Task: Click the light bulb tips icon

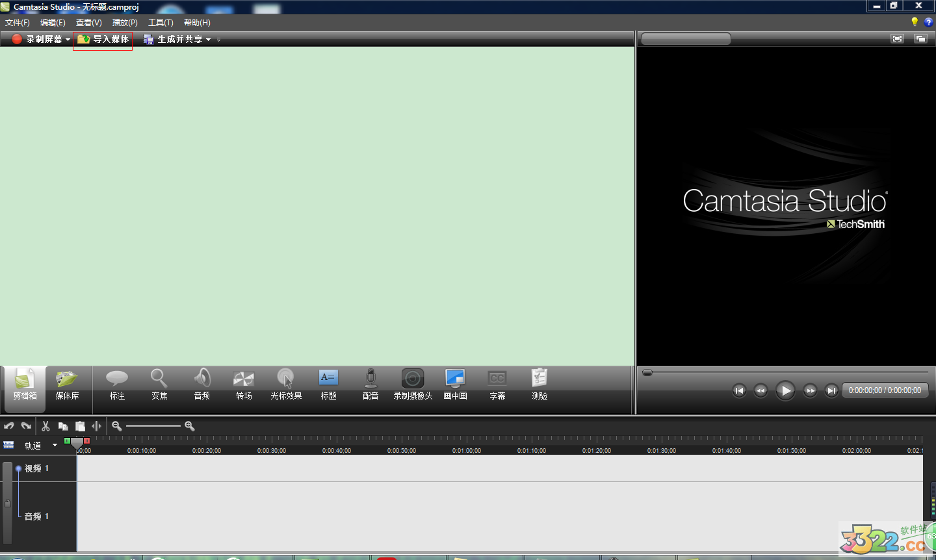Action: click(915, 22)
